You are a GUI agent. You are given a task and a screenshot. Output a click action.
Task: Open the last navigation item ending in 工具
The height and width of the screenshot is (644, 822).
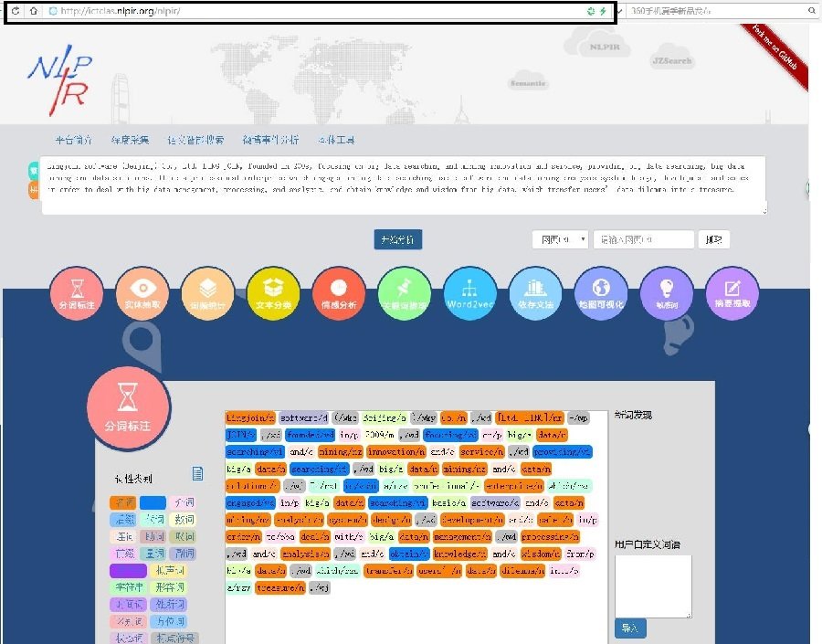(336, 140)
